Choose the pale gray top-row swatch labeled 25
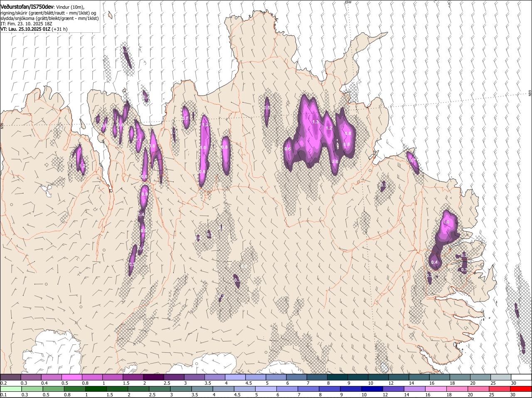532x398 pixels. (x=501, y=377)
